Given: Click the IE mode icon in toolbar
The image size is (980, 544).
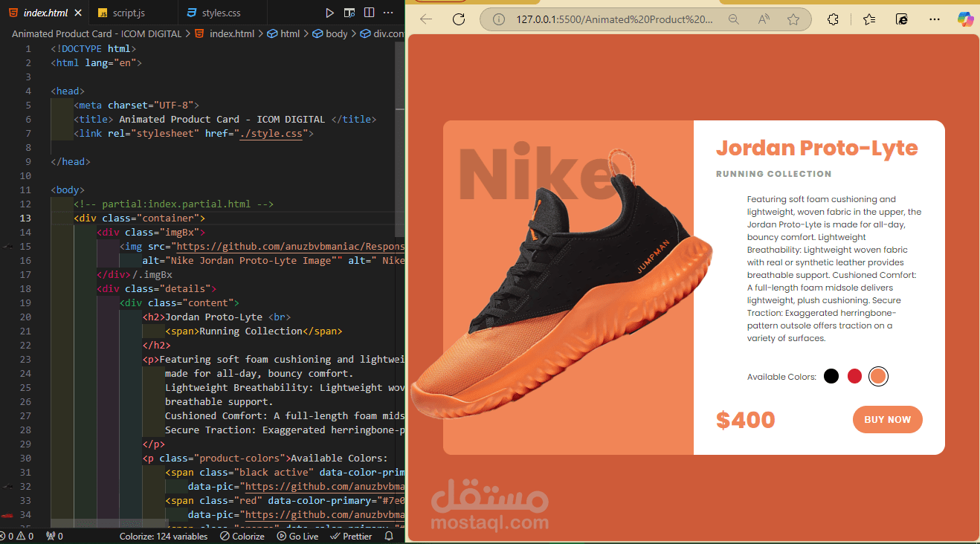Looking at the screenshot, I should 902,19.
